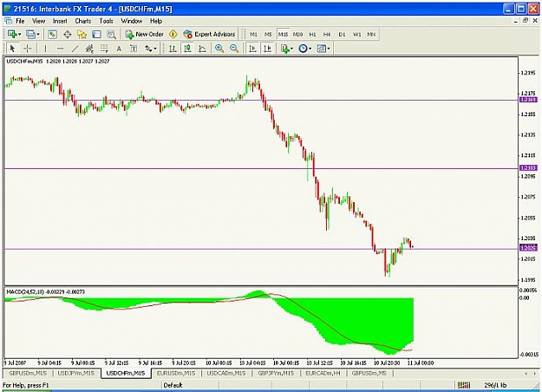Screen dimensions: 542x392
Task: Switch timeframe to M1
Action: pos(253,34)
